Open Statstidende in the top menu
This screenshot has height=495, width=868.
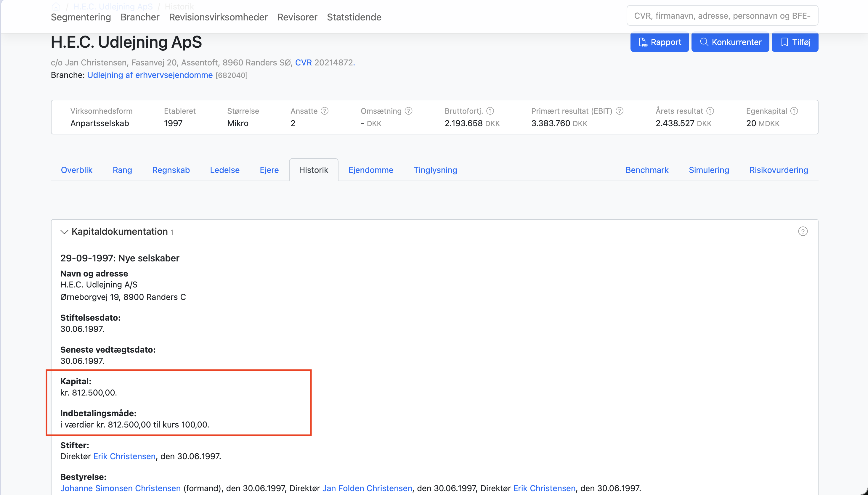click(x=354, y=17)
